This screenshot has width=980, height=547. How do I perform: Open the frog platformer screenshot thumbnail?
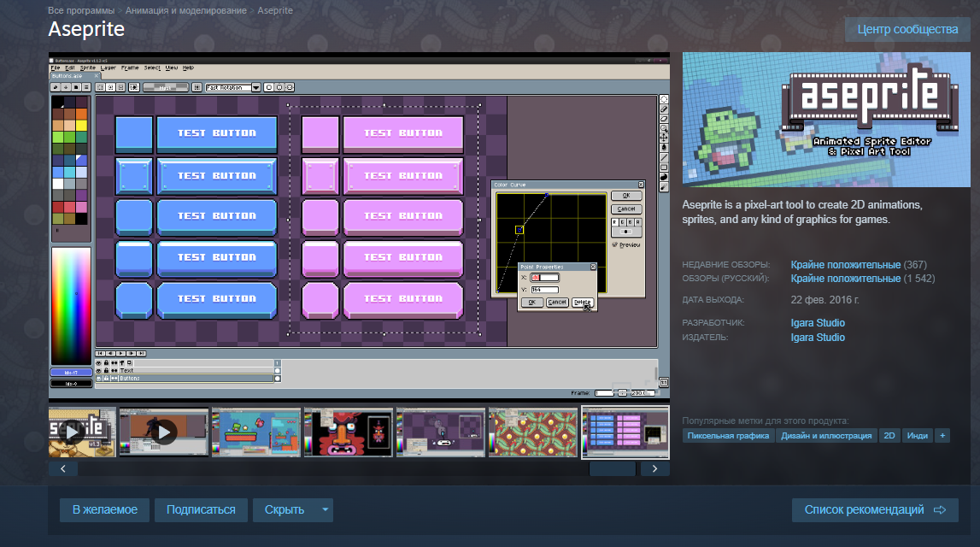(256, 432)
